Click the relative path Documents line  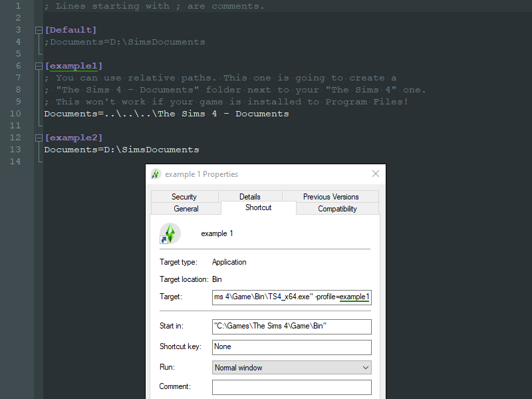[x=166, y=114]
